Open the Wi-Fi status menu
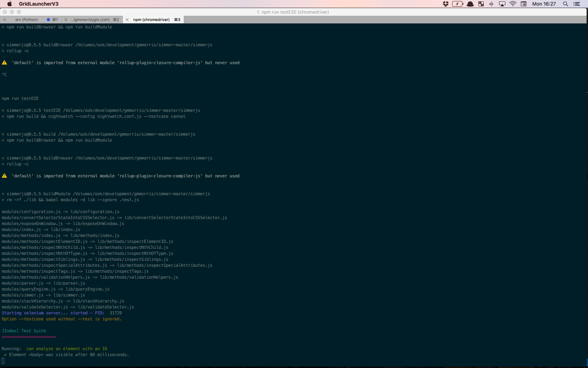588x368 pixels. 513,4
